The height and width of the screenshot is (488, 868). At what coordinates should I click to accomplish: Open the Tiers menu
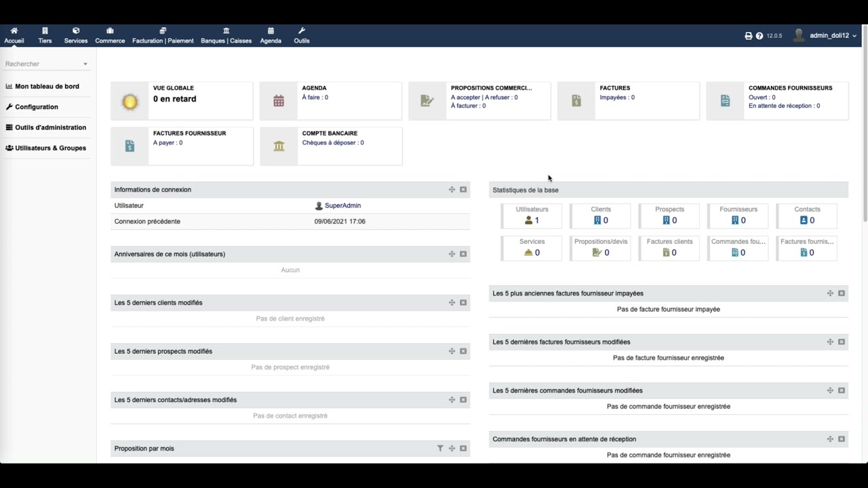(x=45, y=36)
